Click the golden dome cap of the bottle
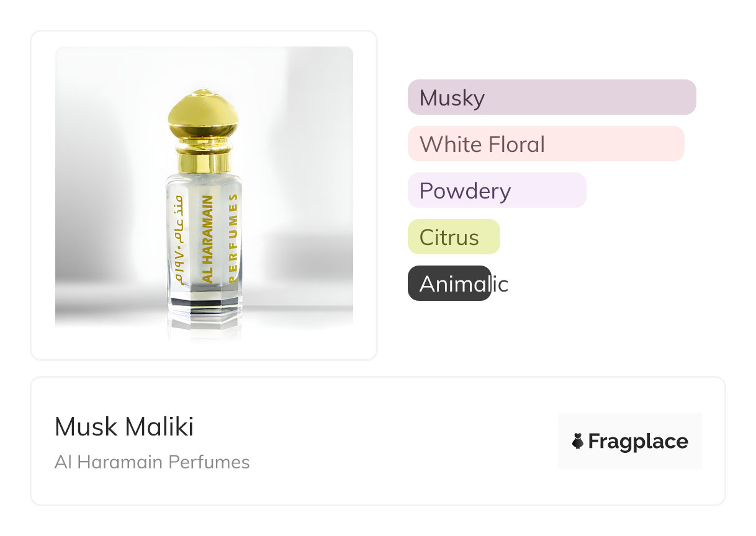The height and width of the screenshot is (536, 756). point(203,118)
